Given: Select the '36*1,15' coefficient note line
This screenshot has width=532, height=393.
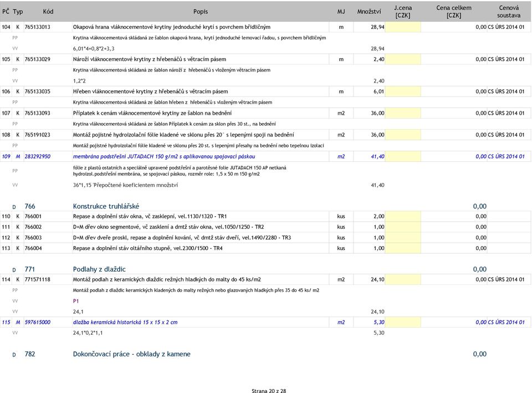Looking at the screenshot, I should (125, 185).
